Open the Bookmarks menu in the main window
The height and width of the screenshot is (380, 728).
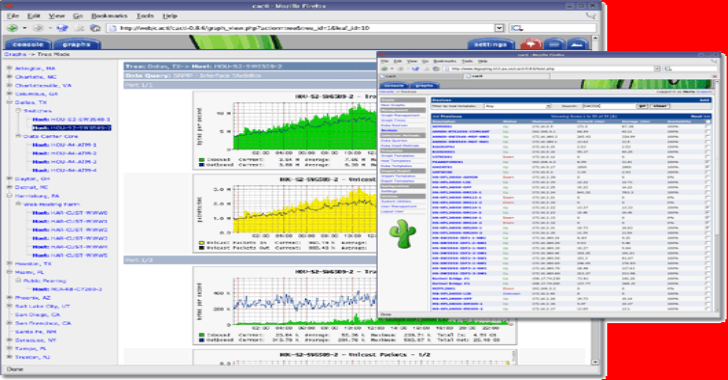(x=109, y=16)
